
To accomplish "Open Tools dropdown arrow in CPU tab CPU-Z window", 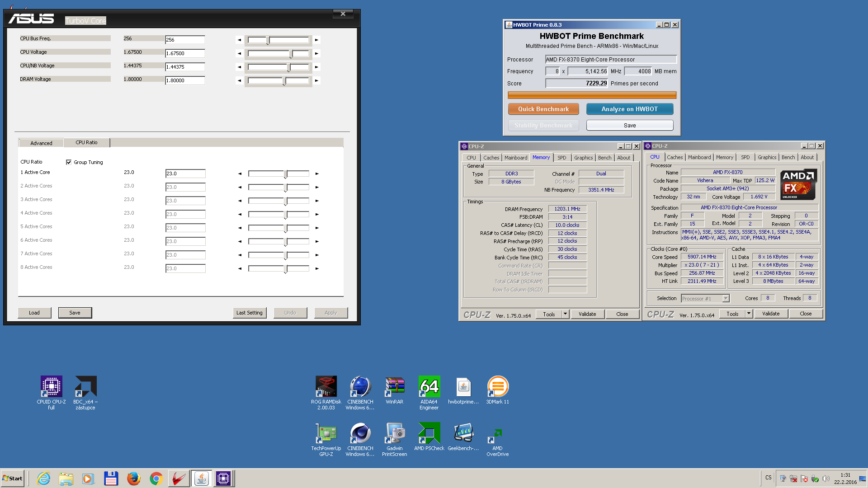I will [749, 314].
